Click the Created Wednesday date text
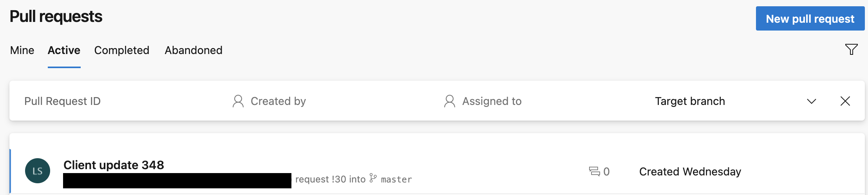 coord(690,172)
